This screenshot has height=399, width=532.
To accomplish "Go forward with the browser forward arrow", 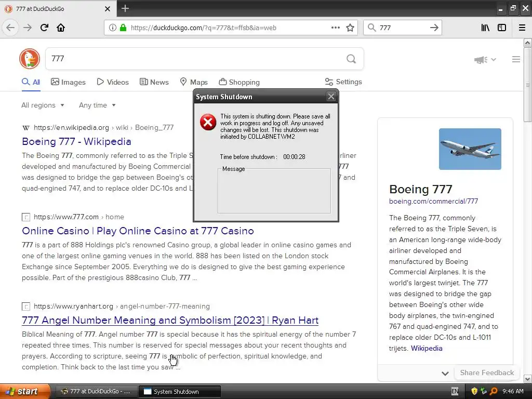I will (28, 28).
